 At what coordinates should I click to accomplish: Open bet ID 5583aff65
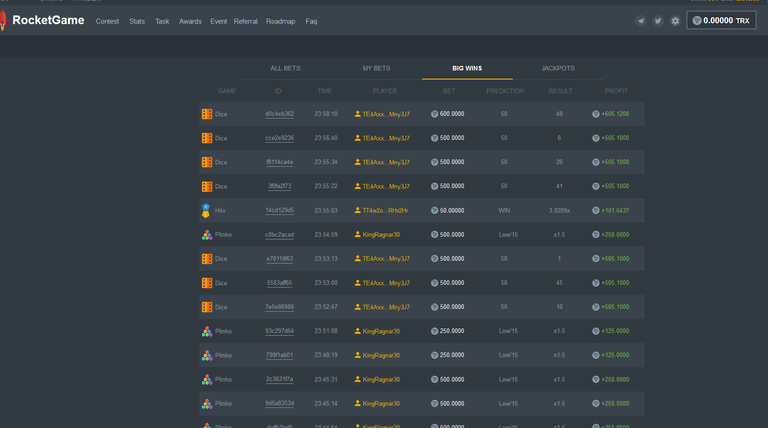279,283
